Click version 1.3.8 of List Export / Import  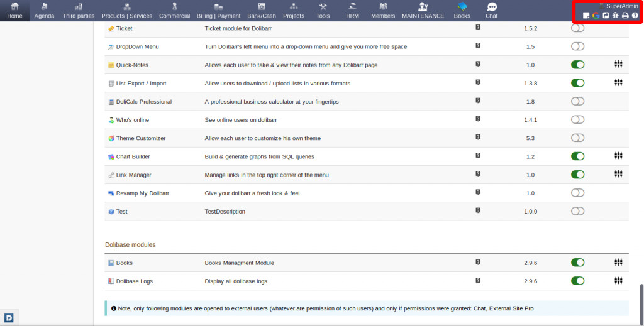coord(531,84)
